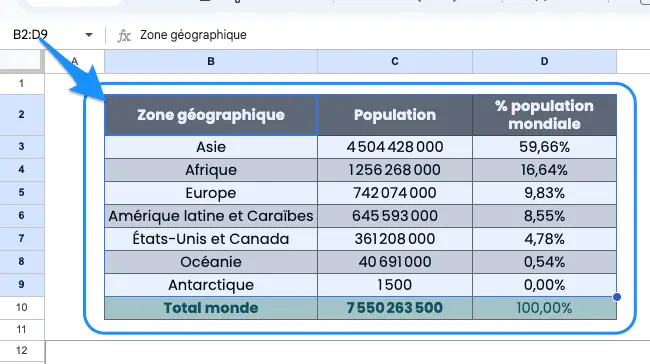Click the % population mondiale cell
650x364 pixels.
[x=544, y=115]
